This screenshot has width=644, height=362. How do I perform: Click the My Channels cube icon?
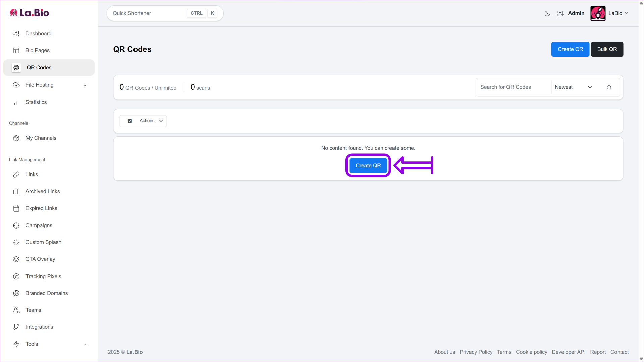tap(16, 138)
